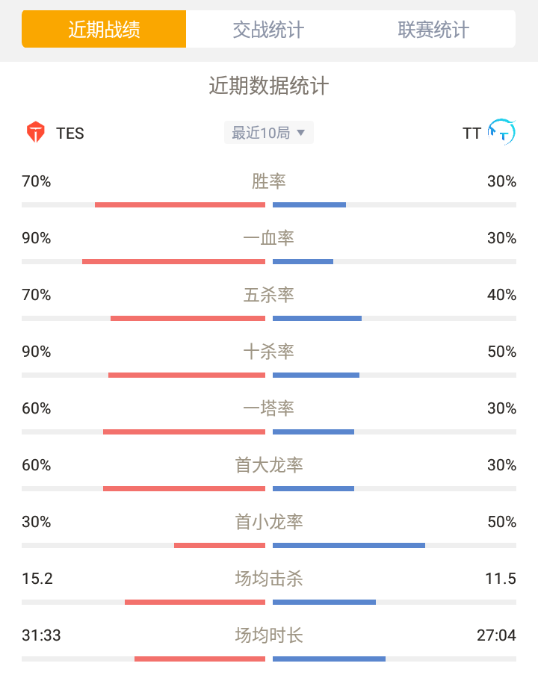The image size is (538, 676).
Task: Click the 胜率 stat label
Action: coord(269,181)
